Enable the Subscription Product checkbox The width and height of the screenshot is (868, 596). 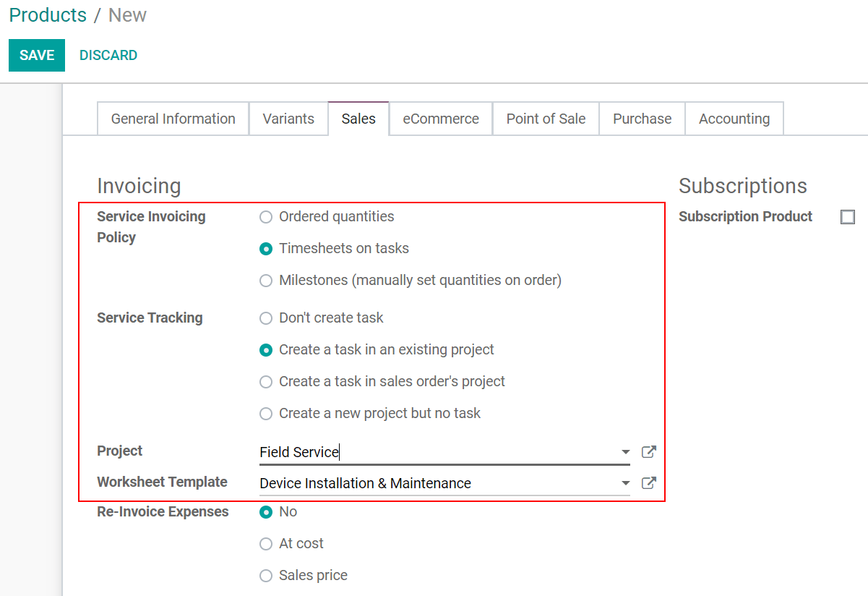click(x=848, y=217)
